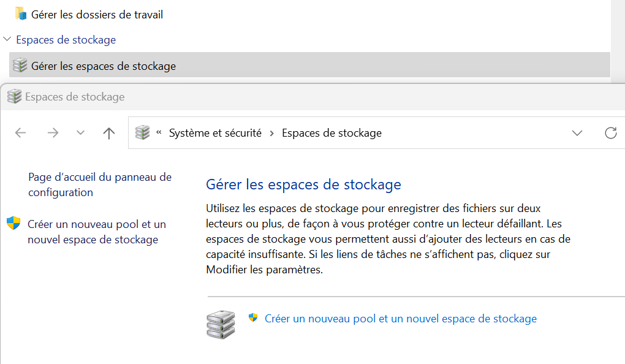Click the large stacked drives icon in the main pane
The width and height of the screenshot is (625, 364).
tap(221, 325)
